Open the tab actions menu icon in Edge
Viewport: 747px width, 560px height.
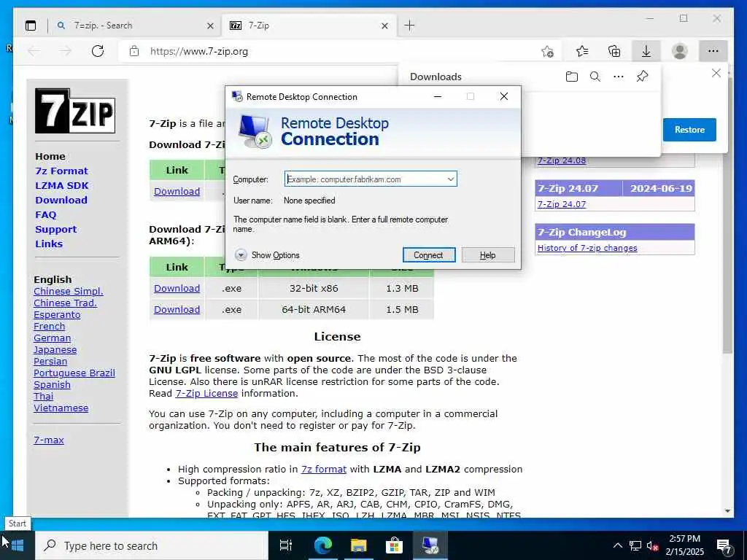(31, 26)
